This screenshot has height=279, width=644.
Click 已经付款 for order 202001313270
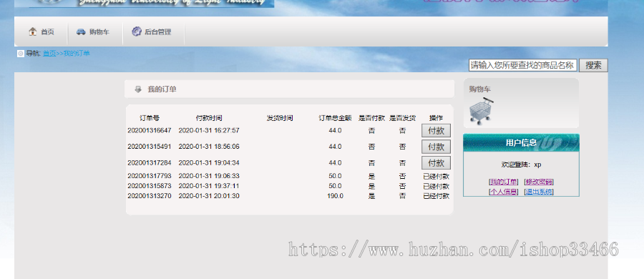pyautogui.click(x=436, y=197)
